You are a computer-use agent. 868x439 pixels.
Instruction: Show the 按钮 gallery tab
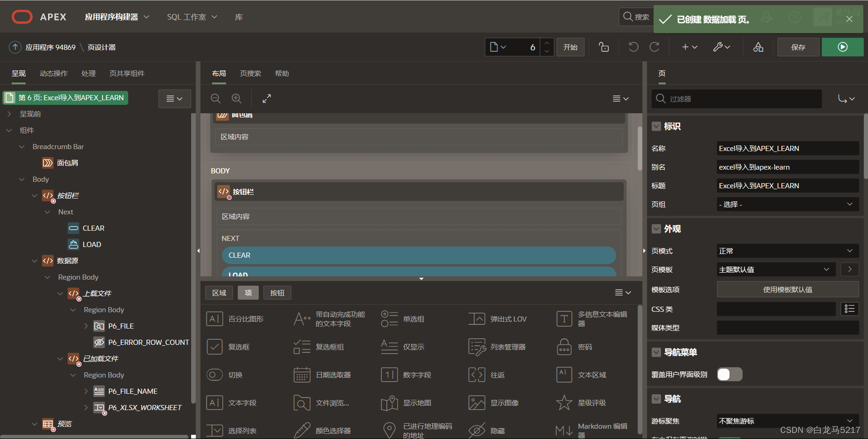click(277, 293)
